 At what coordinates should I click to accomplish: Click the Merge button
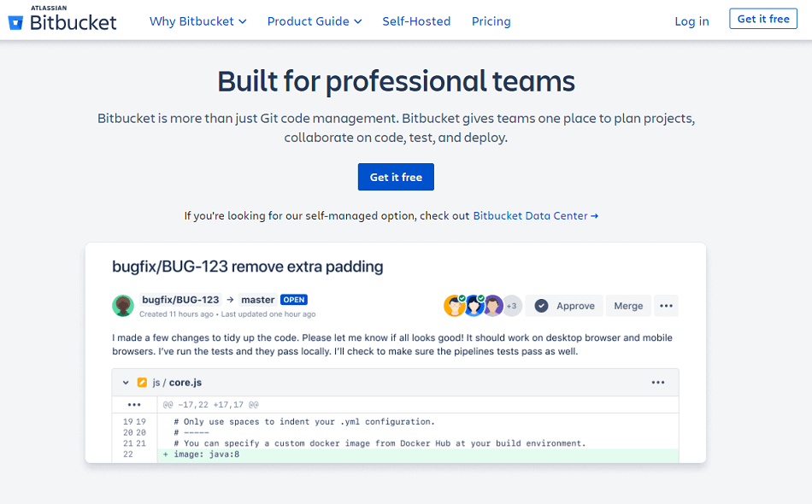tap(628, 306)
